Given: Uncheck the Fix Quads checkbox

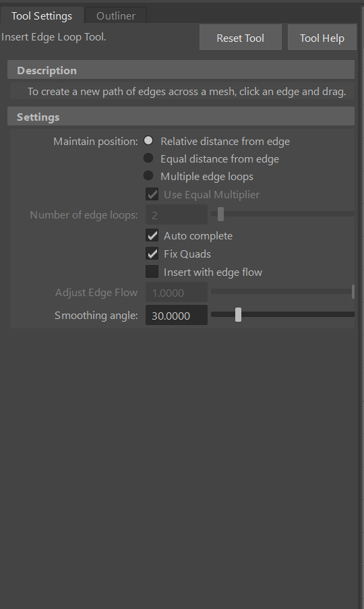Looking at the screenshot, I should pyautogui.click(x=152, y=254).
